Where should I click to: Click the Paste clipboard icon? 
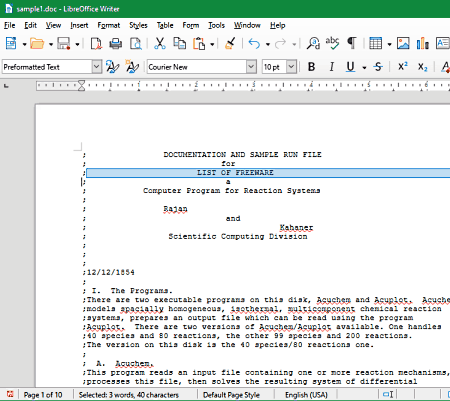click(x=199, y=43)
